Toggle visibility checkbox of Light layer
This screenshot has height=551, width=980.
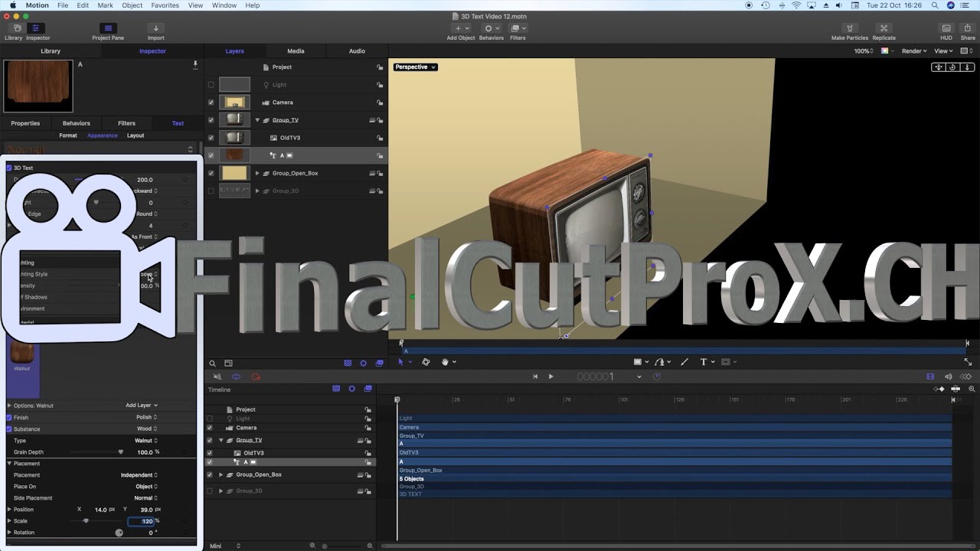[211, 85]
